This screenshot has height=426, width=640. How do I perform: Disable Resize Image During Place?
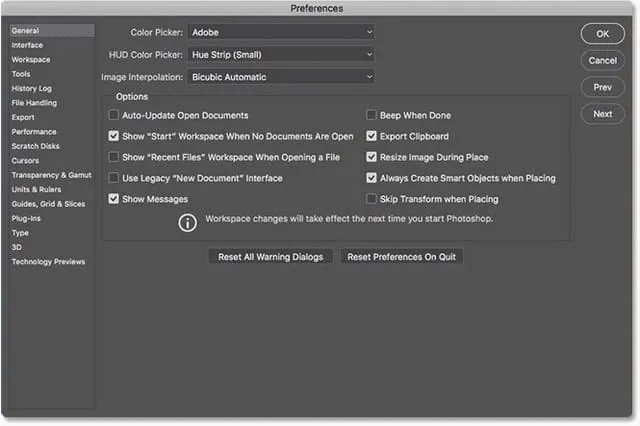pos(371,157)
